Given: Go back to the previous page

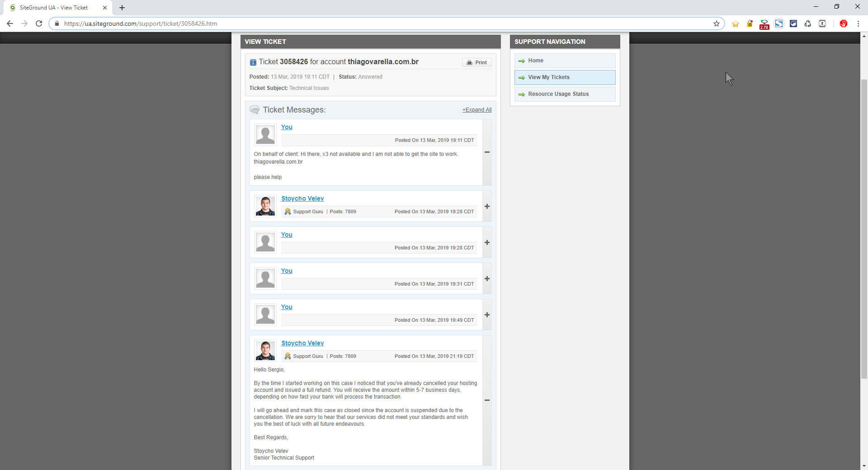Looking at the screenshot, I should click(10, 23).
